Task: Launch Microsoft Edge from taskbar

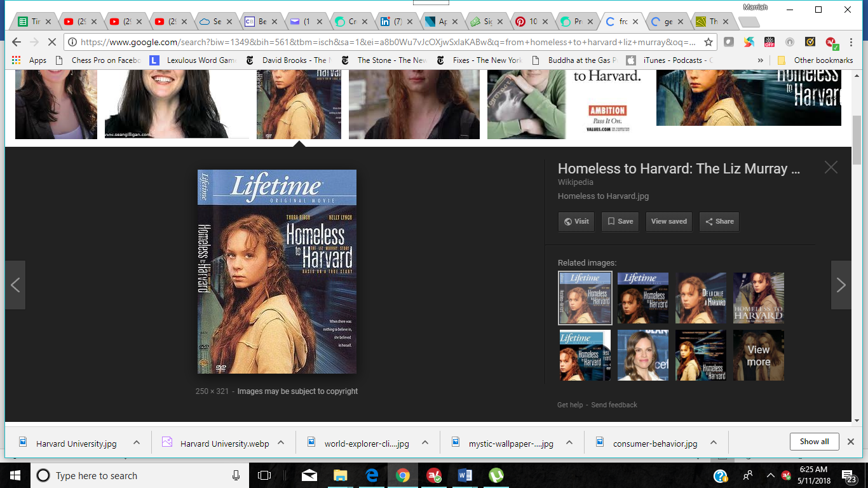Action: point(372,475)
